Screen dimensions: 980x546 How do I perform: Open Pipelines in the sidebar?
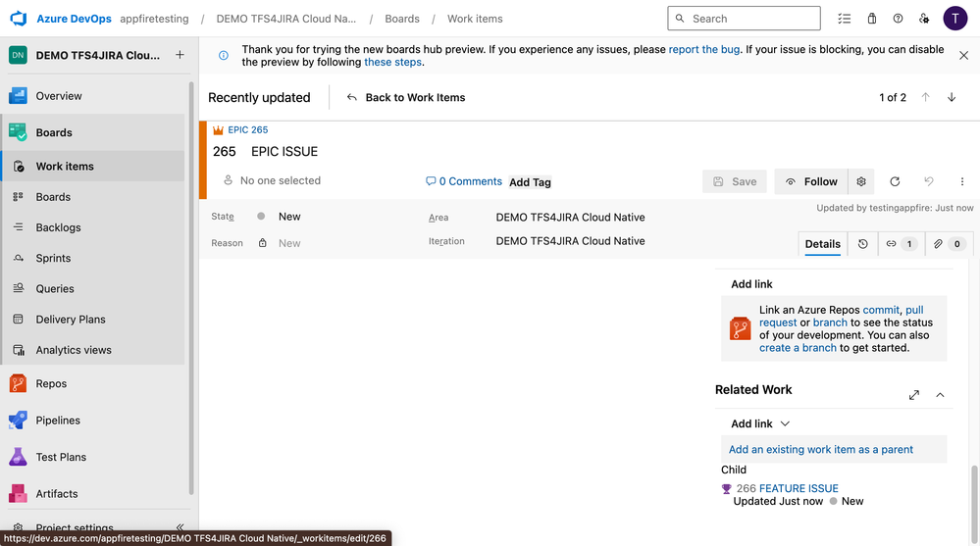click(x=94, y=421)
